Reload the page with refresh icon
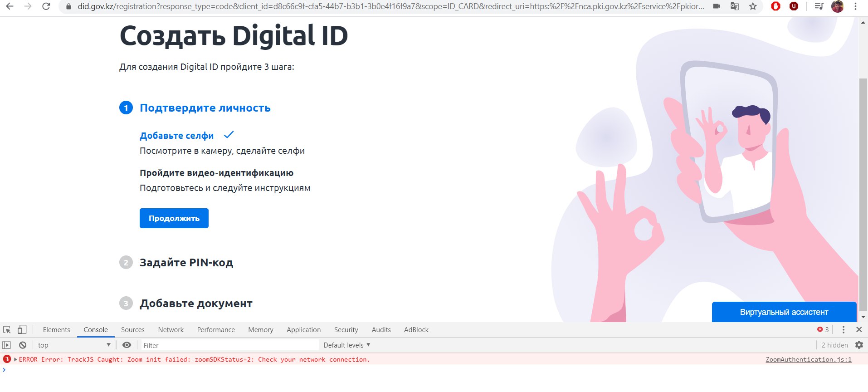The height and width of the screenshot is (392, 868). (x=46, y=6)
